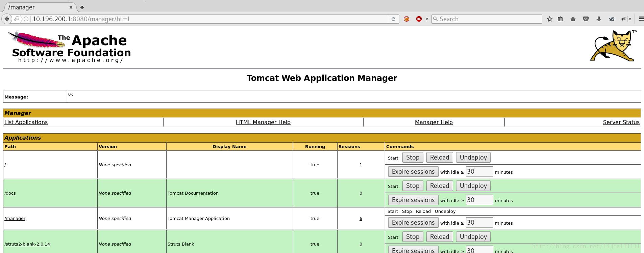Go back with the browser back arrow

pyautogui.click(x=6, y=19)
